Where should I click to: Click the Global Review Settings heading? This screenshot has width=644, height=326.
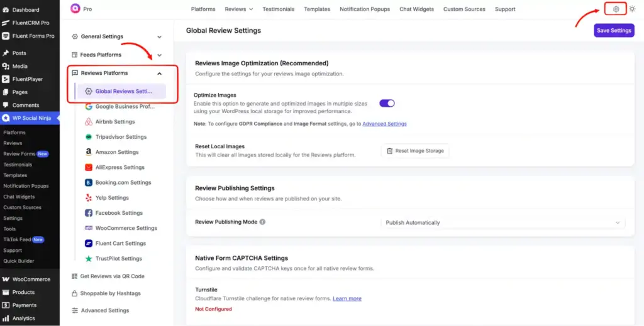[223, 30]
